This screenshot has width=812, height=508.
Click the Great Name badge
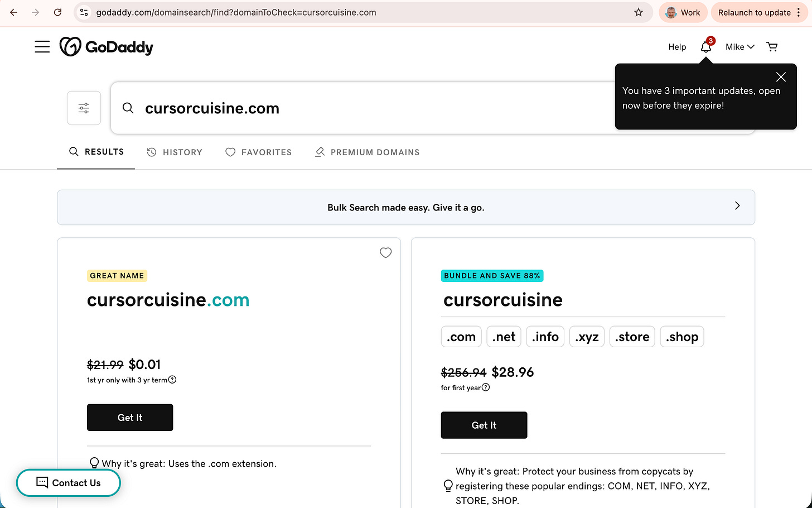tap(117, 276)
